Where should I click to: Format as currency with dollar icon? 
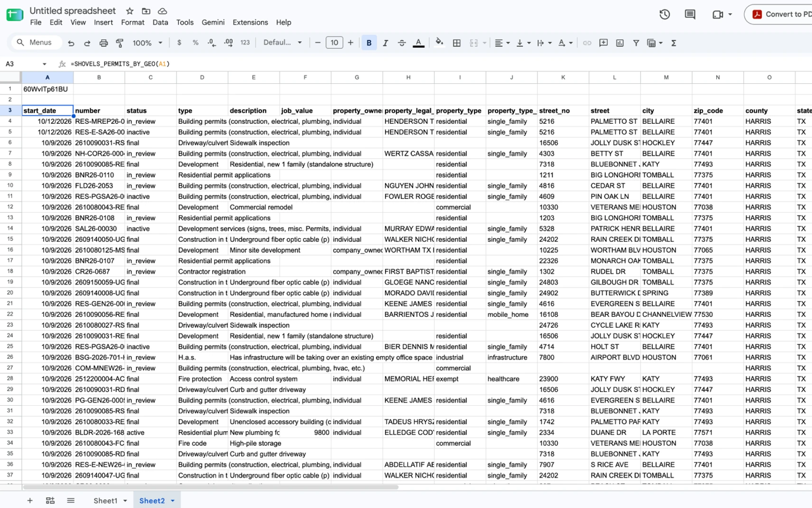coord(180,43)
